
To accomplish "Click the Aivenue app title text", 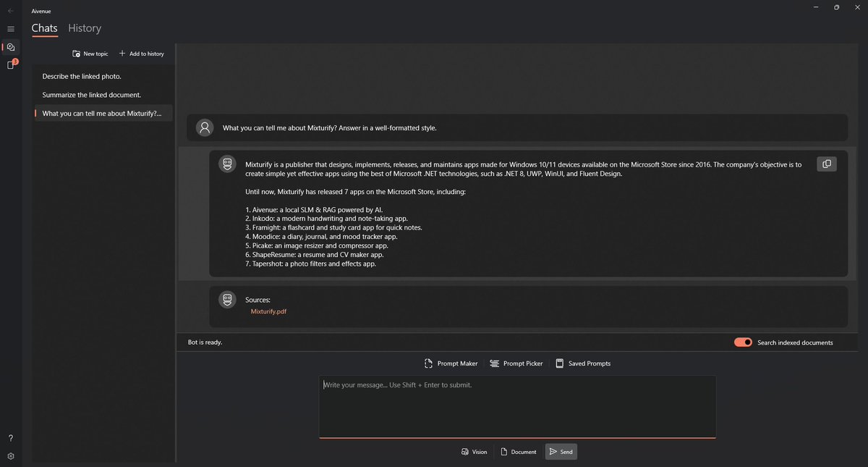I will (x=41, y=11).
